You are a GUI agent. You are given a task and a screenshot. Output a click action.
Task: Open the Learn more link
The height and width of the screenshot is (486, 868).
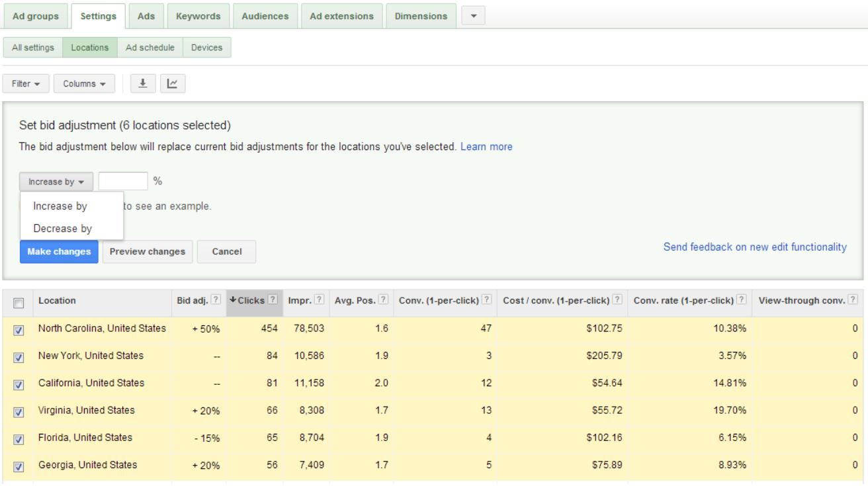pos(486,147)
